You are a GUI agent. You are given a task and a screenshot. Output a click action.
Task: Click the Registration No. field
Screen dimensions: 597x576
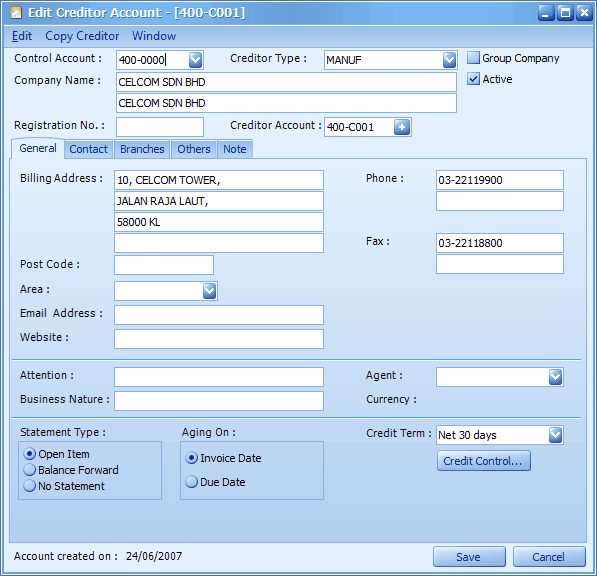coord(160,127)
